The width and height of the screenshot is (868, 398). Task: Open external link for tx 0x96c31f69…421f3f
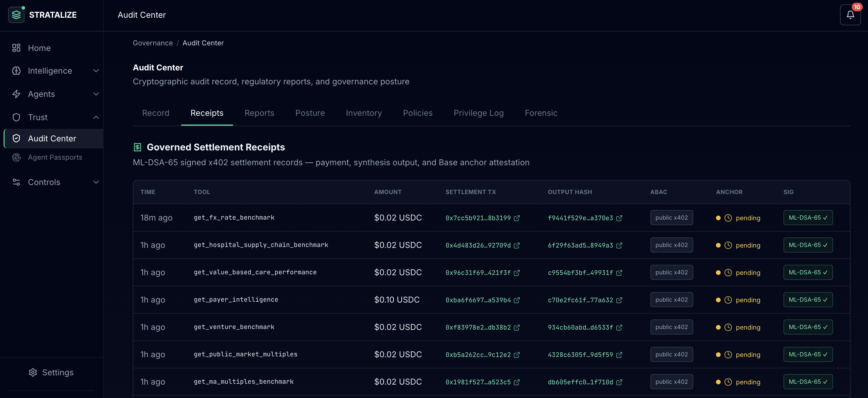[516, 273]
